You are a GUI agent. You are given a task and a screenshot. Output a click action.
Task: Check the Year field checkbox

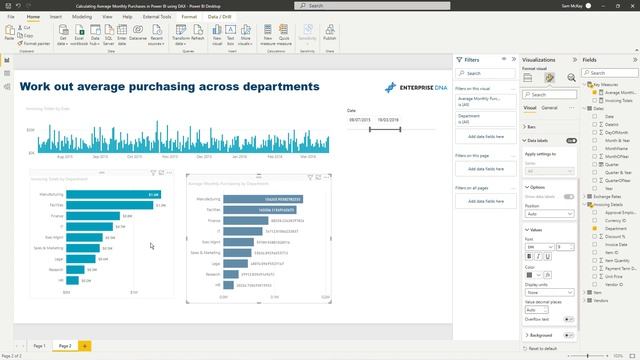(594, 189)
